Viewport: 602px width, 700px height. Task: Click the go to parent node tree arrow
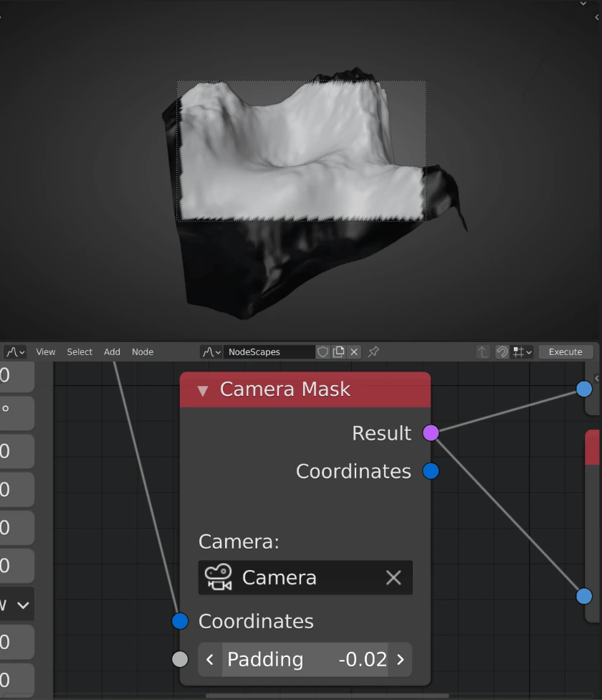(483, 352)
